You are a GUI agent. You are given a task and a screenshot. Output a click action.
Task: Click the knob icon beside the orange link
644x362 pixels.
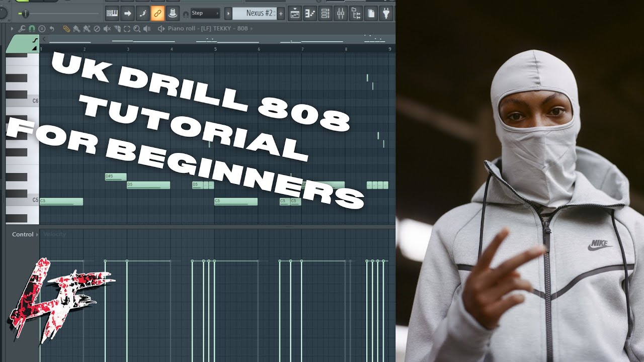pyautogui.click(x=173, y=13)
